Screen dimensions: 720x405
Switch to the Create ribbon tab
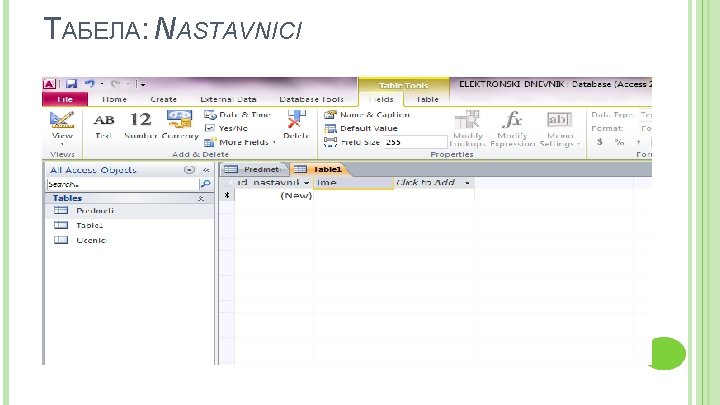click(x=163, y=99)
